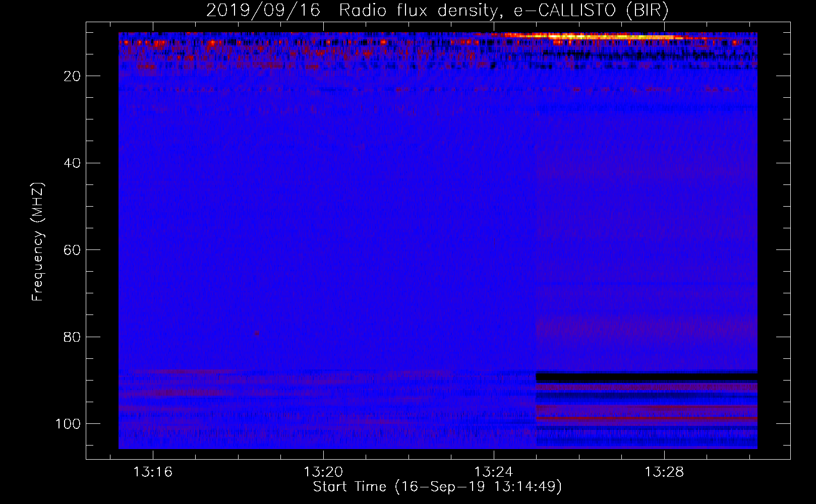Click the 13:24 time tick label
This screenshot has width=816, height=504.
[x=494, y=472]
